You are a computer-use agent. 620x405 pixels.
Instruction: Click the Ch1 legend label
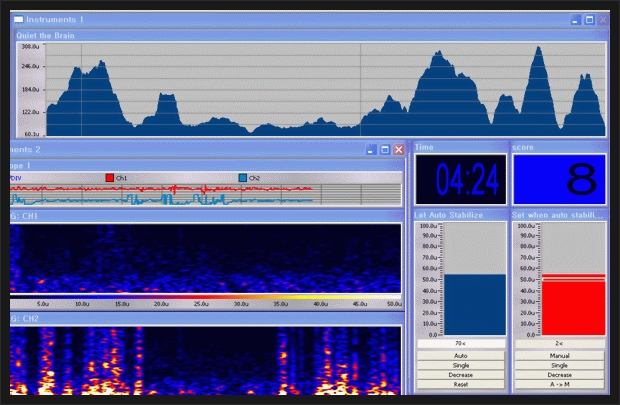(x=121, y=178)
